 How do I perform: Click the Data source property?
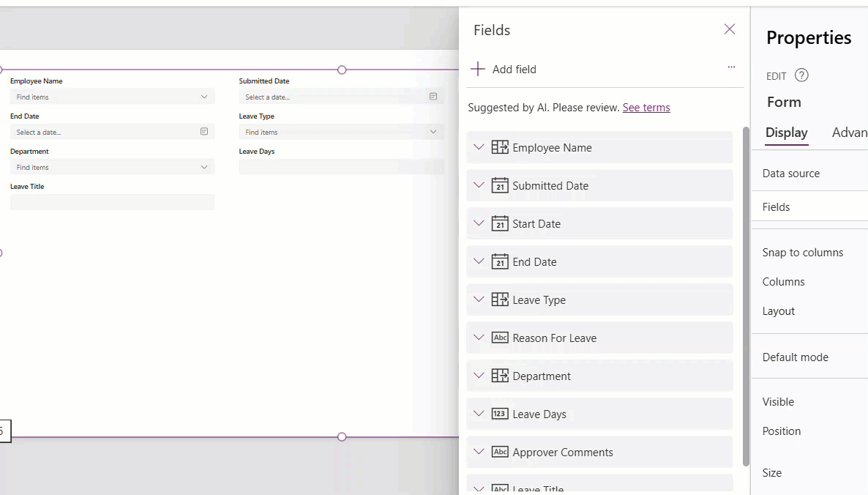pos(791,174)
